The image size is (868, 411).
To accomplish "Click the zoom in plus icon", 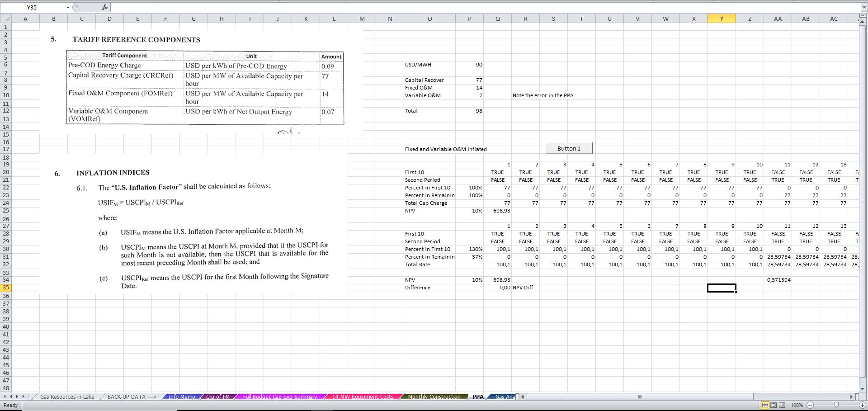I will click(x=862, y=405).
